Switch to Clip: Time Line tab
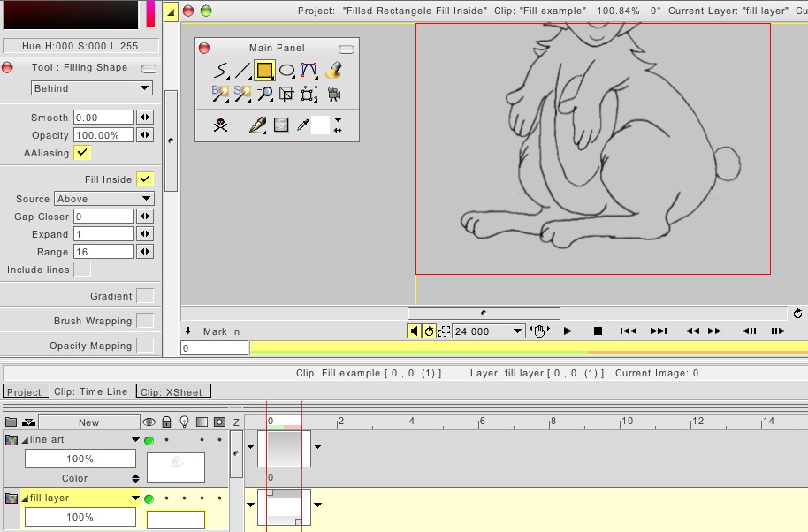Image resolution: width=808 pixels, height=532 pixels. [91, 391]
